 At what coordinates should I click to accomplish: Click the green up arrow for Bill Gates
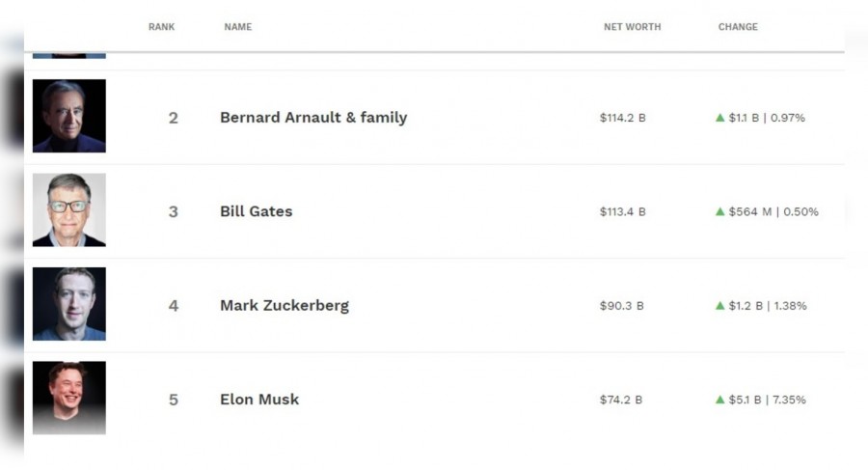(x=719, y=212)
